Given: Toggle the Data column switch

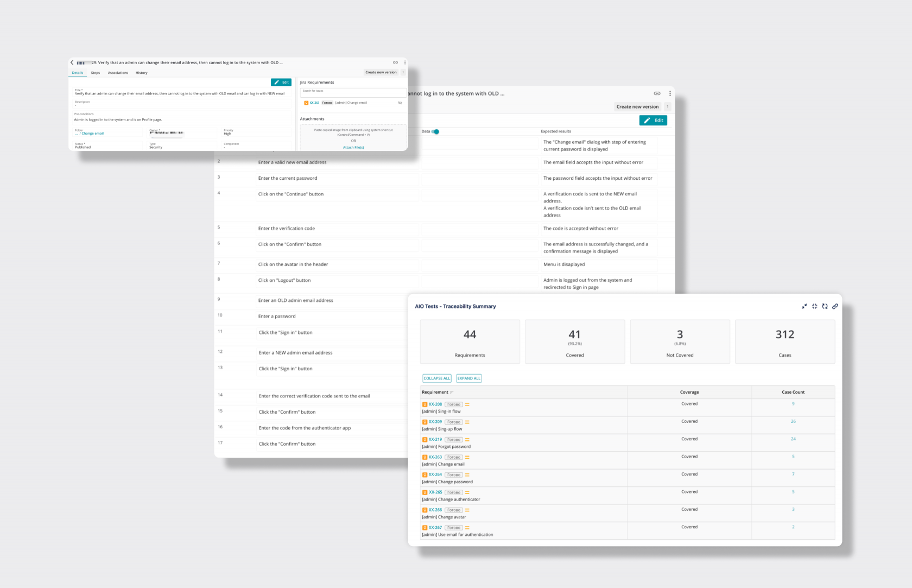Looking at the screenshot, I should pos(435,131).
